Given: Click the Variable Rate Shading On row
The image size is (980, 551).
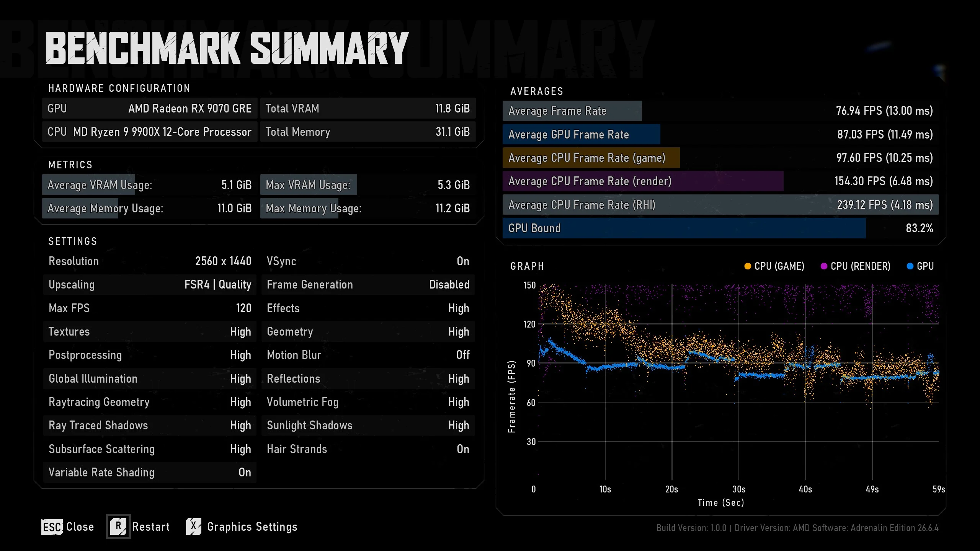Looking at the screenshot, I should coord(150,473).
